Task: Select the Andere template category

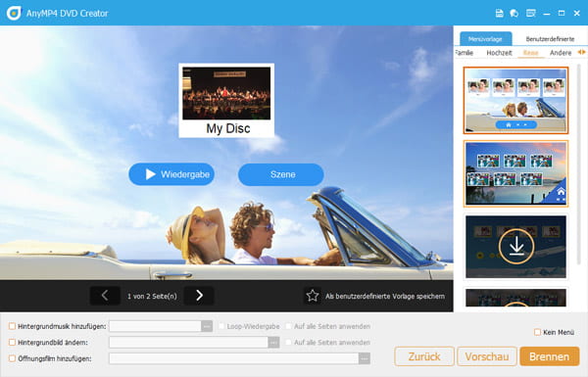Action: (x=561, y=53)
